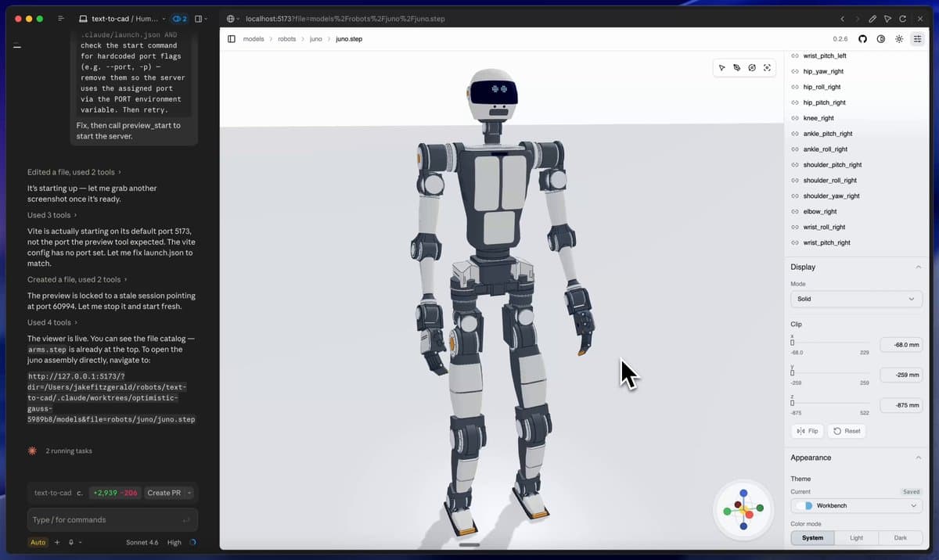Collapse the Display section chevron

click(x=918, y=267)
